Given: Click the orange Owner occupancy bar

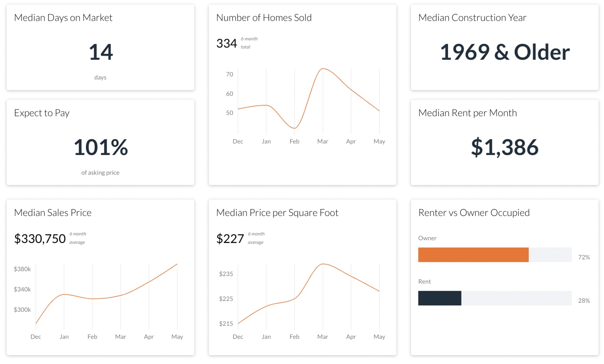Looking at the screenshot, I should point(473,255).
